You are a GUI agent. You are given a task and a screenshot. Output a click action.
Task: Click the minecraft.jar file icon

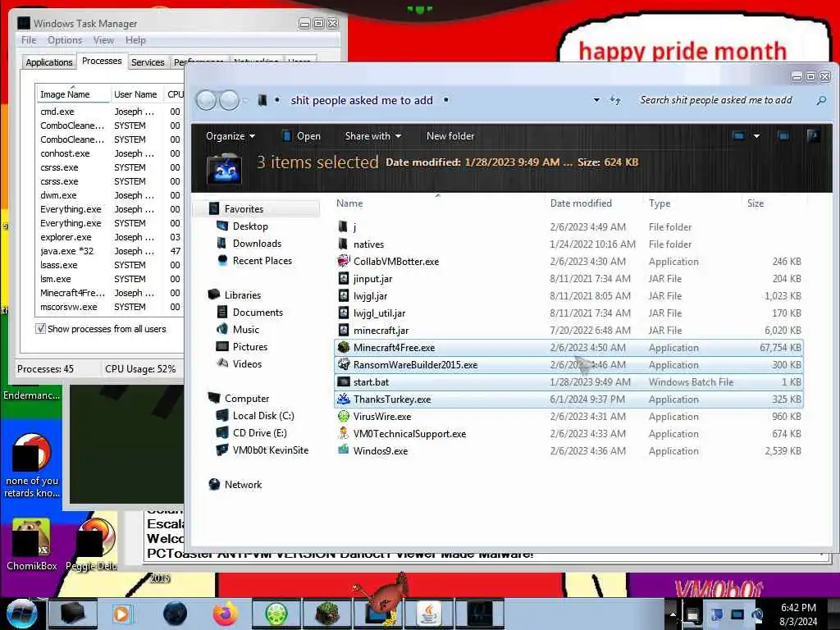(x=344, y=331)
